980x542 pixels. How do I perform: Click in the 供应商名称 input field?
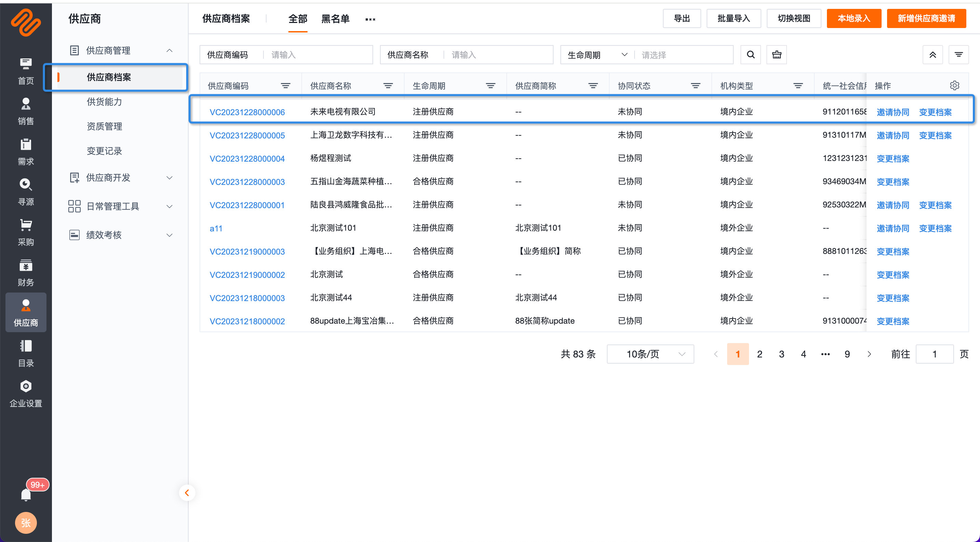click(x=499, y=55)
